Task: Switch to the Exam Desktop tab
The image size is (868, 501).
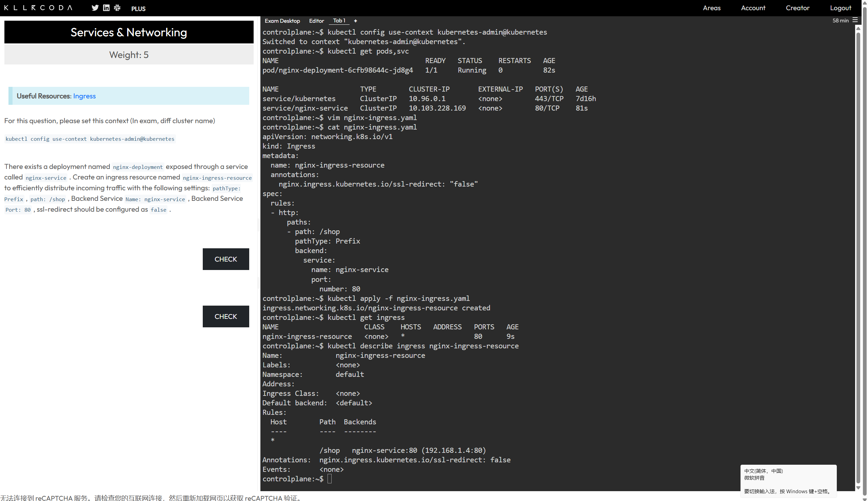Action: [x=282, y=21]
